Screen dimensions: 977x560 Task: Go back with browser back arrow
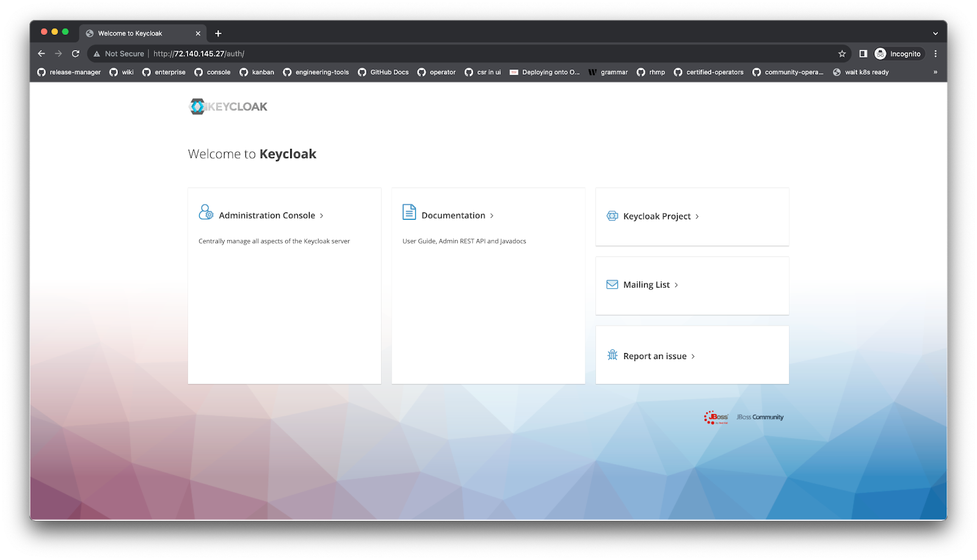[x=42, y=54]
